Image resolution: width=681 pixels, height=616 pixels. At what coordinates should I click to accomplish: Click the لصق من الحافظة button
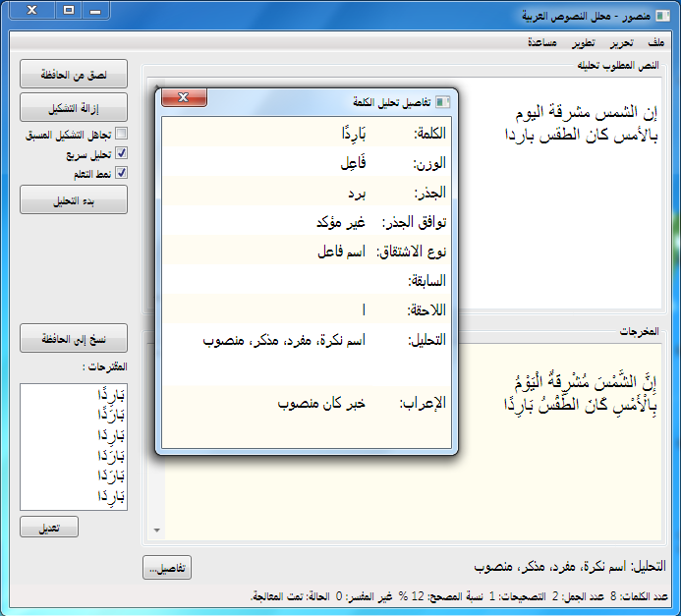click(x=74, y=75)
